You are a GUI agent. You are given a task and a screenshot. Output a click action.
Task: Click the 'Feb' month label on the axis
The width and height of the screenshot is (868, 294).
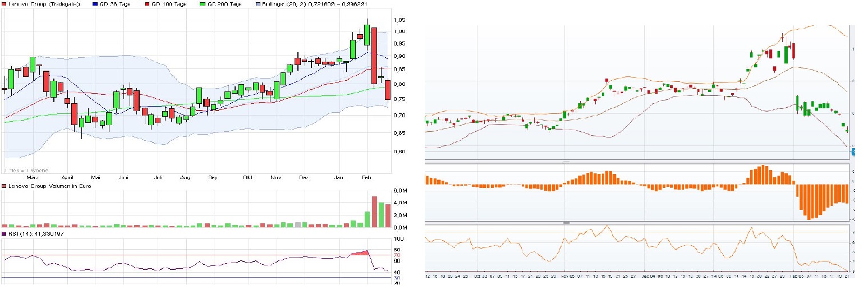pyautogui.click(x=367, y=178)
